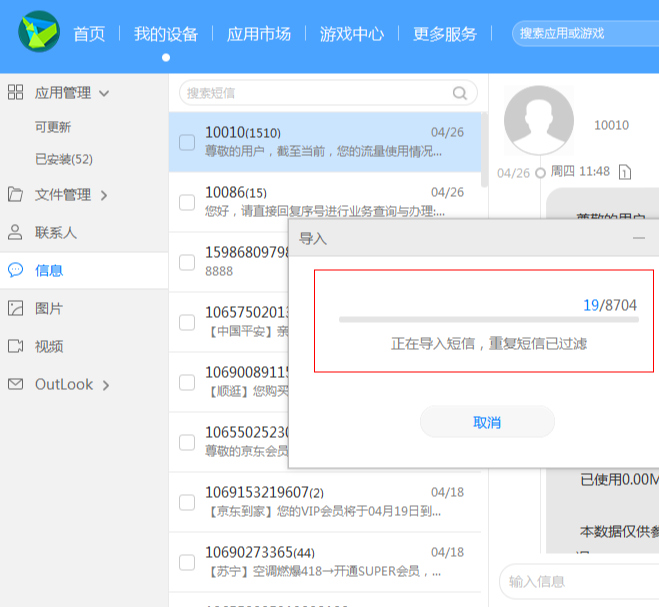Click the 文件管理 folder icon

point(16,194)
